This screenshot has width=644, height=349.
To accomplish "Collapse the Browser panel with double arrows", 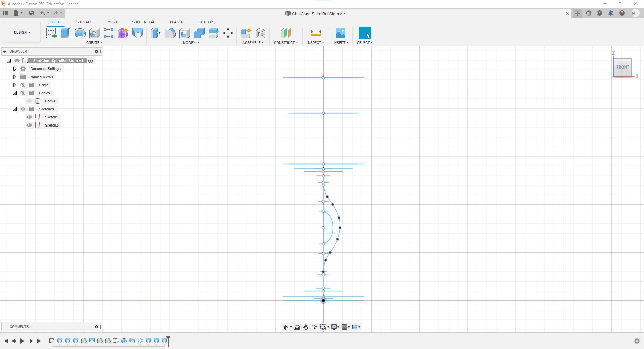I will [x=5, y=51].
